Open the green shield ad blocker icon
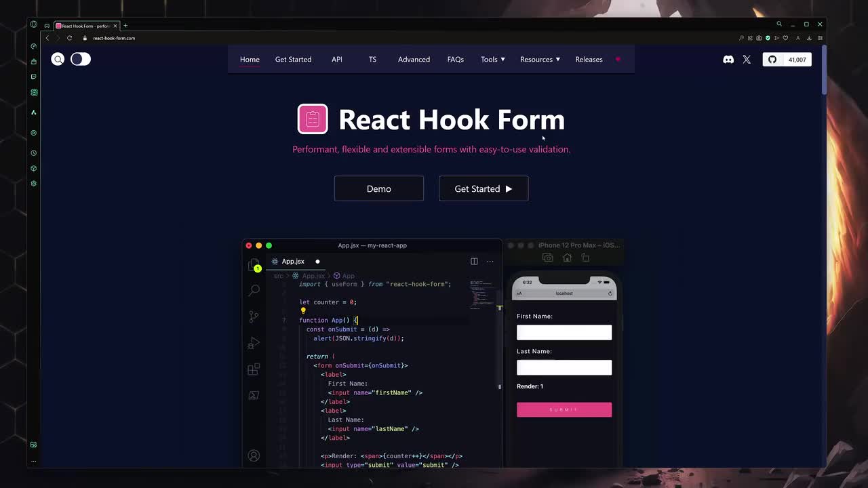This screenshot has height=488, width=868. coord(768,38)
